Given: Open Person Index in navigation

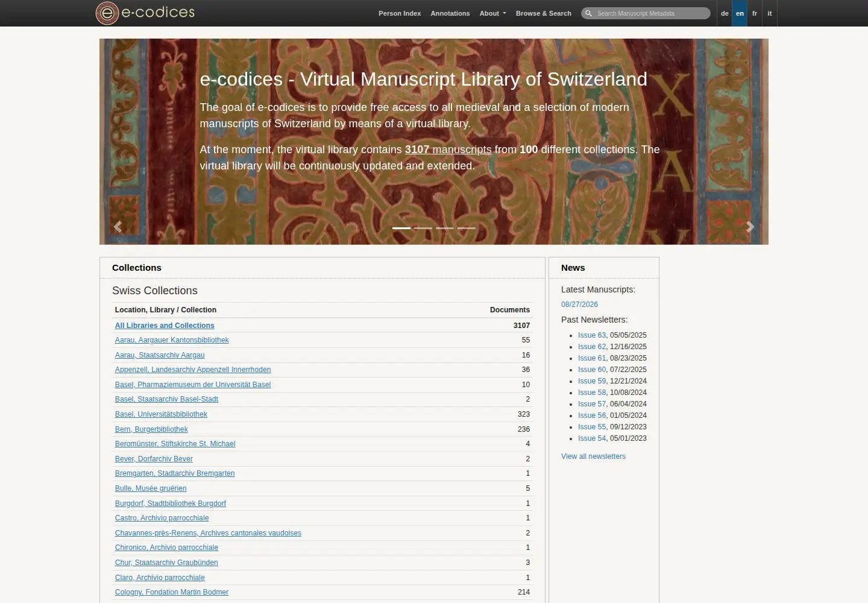Looking at the screenshot, I should pos(400,13).
